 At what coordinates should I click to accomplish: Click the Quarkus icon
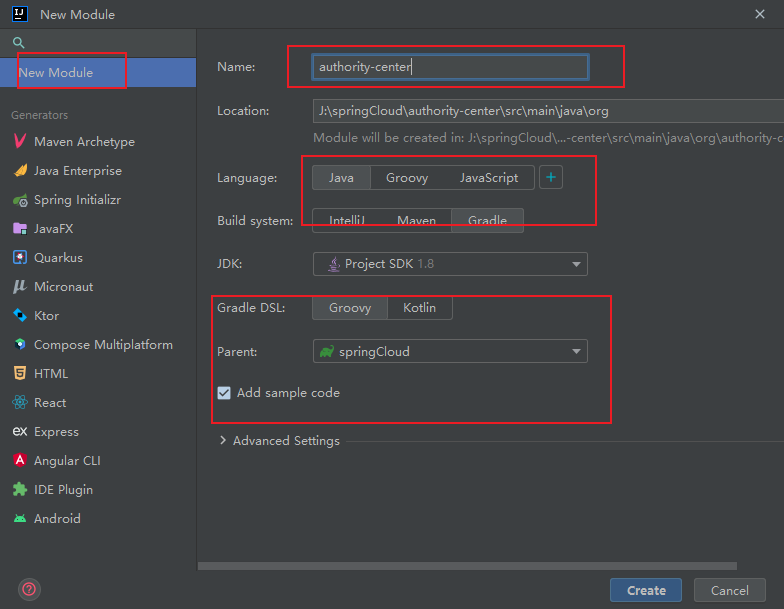point(20,258)
